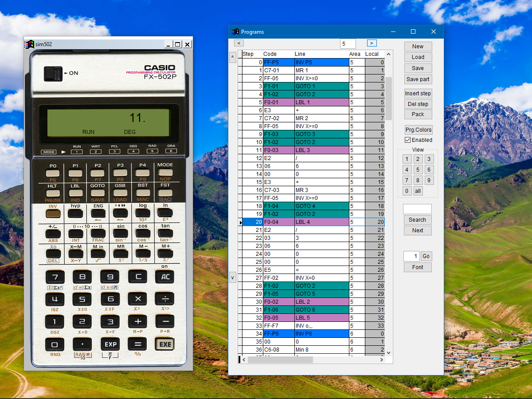Select the 'LBL 4' row at step 20
Screen dimensions: 532x399
[312, 222]
